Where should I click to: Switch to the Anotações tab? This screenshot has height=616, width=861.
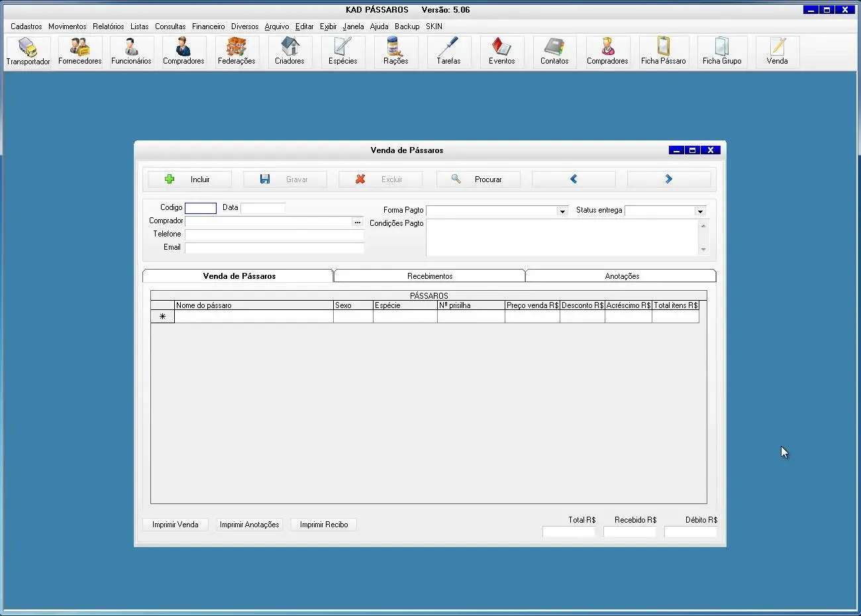pyautogui.click(x=622, y=276)
